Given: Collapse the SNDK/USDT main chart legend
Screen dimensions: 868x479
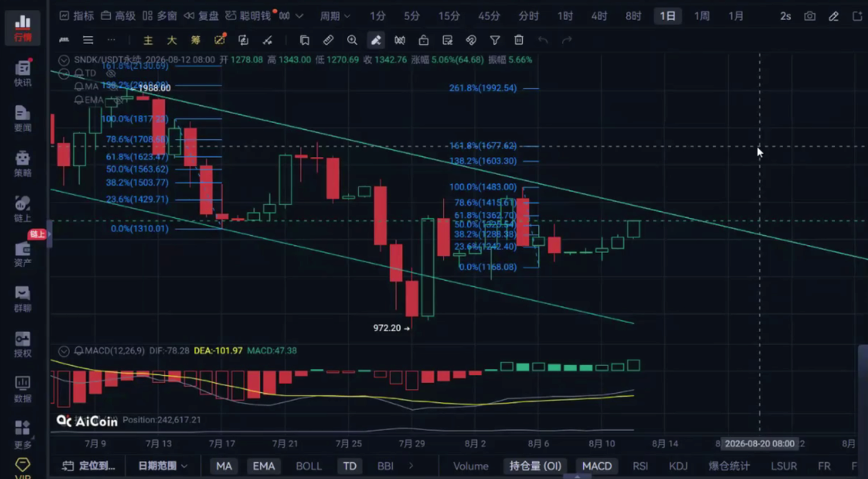Looking at the screenshot, I should click(64, 60).
